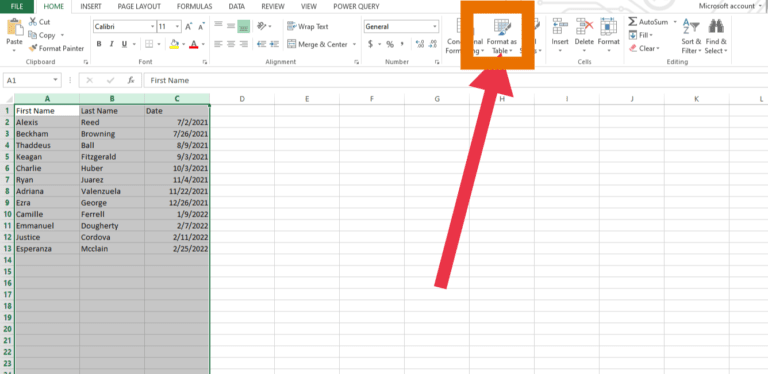
Task: Open the AutoSum dropdown arrow
Action: pyautogui.click(x=674, y=22)
